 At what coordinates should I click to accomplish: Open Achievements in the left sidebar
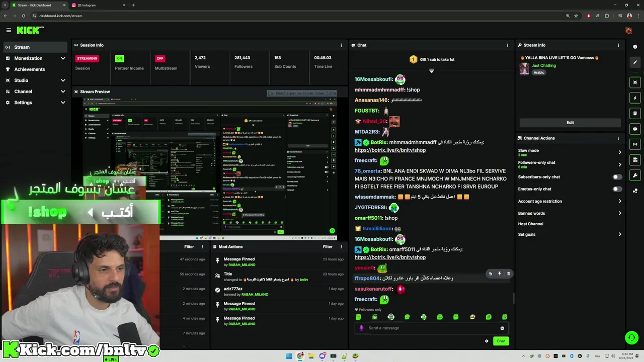[35, 69]
